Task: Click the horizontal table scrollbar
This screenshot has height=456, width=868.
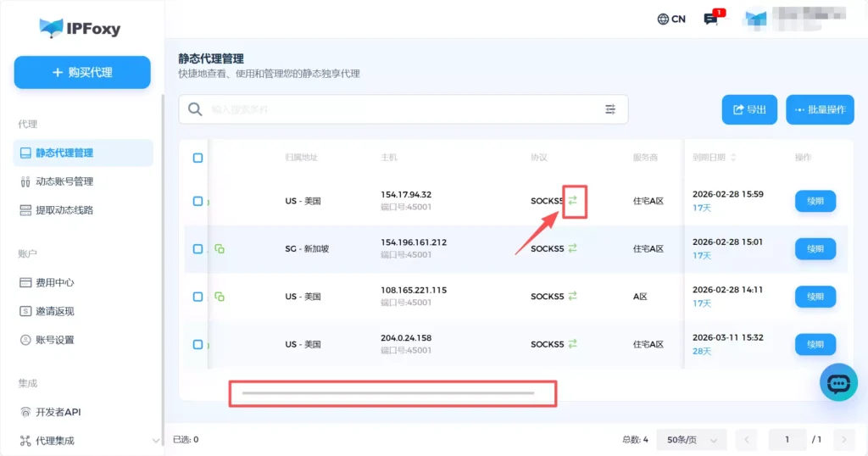Action: [388, 393]
